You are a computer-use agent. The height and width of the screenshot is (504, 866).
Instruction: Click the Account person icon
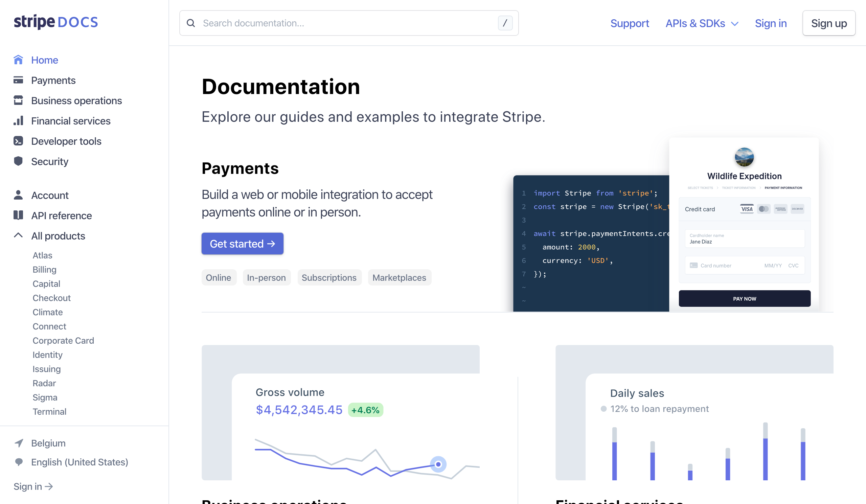(x=18, y=195)
